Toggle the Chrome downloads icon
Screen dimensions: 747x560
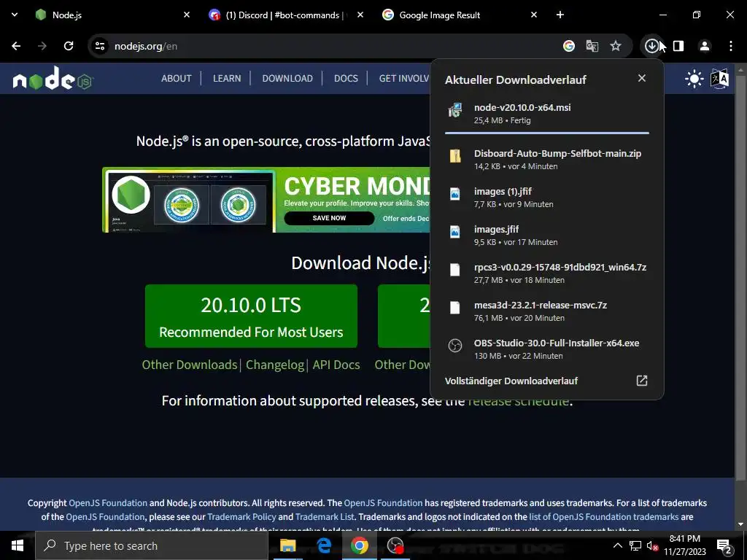pos(651,46)
